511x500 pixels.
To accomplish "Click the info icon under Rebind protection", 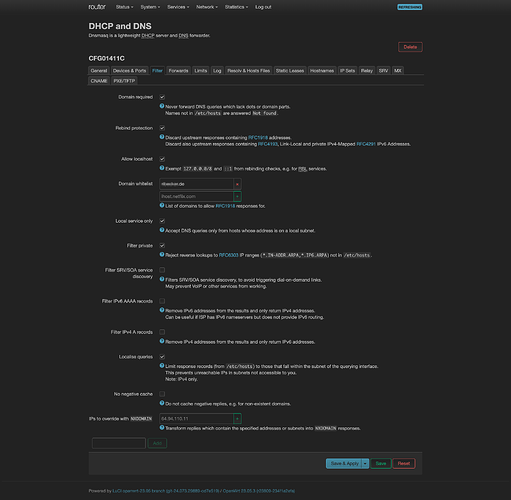I will [162, 137].
